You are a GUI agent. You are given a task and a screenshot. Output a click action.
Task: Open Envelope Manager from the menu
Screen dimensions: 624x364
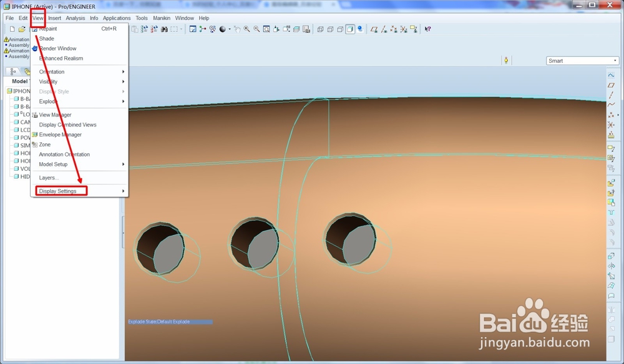tap(80, 135)
